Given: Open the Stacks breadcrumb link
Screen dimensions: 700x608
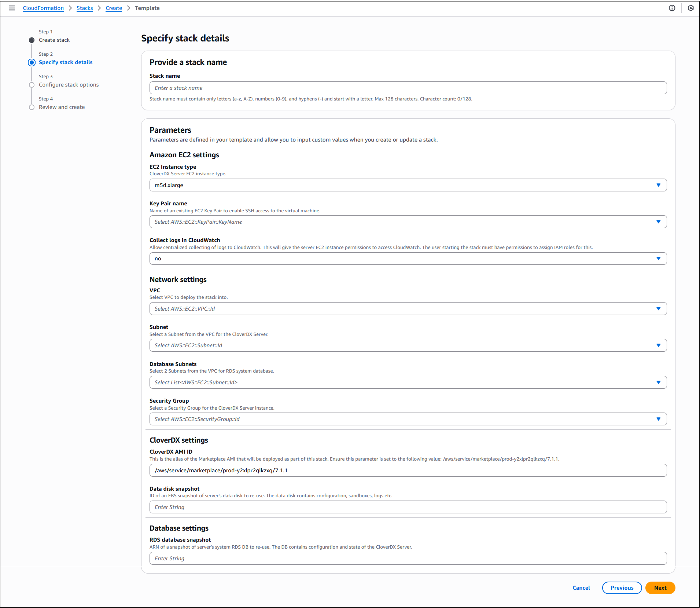Looking at the screenshot, I should (x=85, y=8).
